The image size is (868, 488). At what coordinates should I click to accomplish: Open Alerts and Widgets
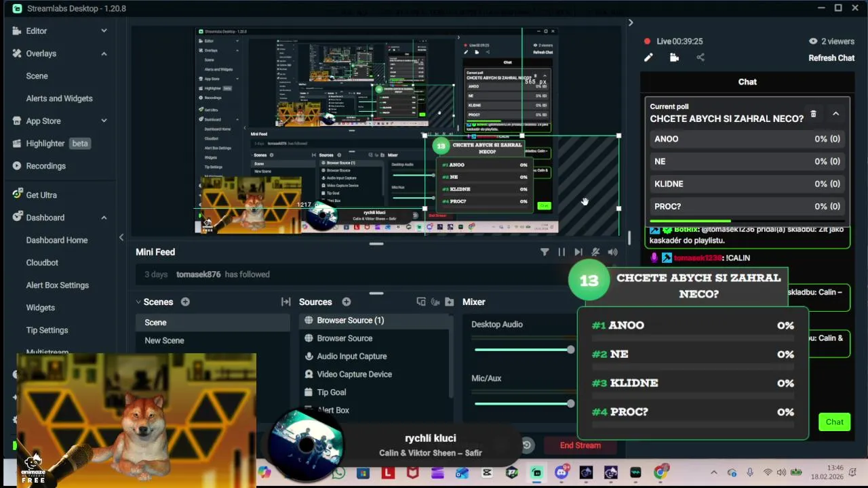pyautogui.click(x=59, y=98)
